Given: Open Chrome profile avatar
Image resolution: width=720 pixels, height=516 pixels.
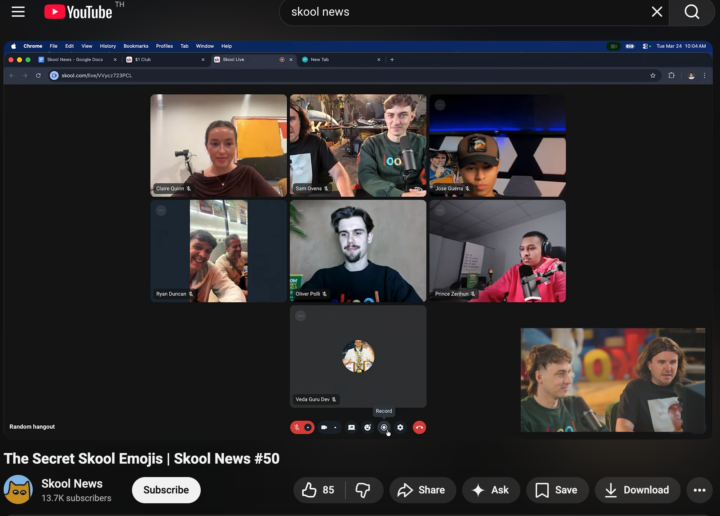Looking at the screenshot, I should point(691,76).
